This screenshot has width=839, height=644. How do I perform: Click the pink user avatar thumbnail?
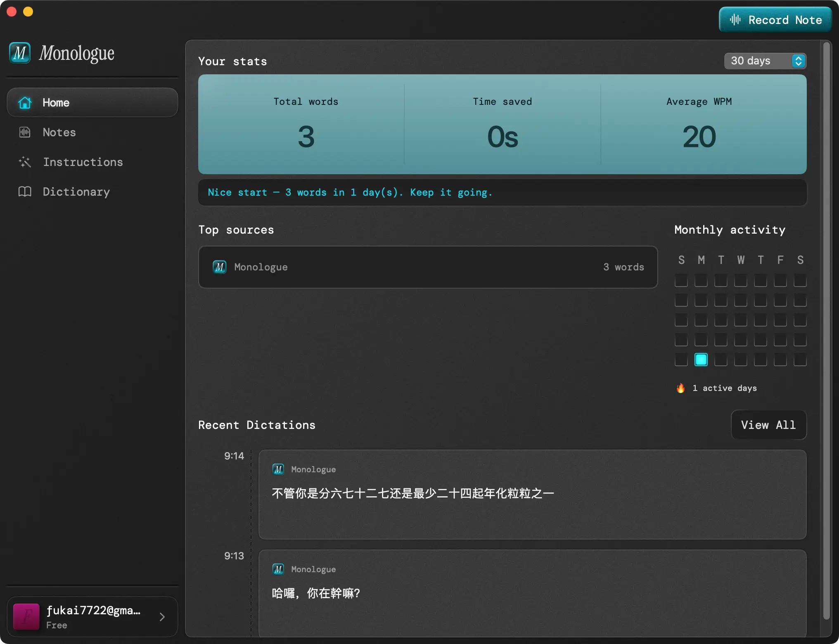point(26,617)
